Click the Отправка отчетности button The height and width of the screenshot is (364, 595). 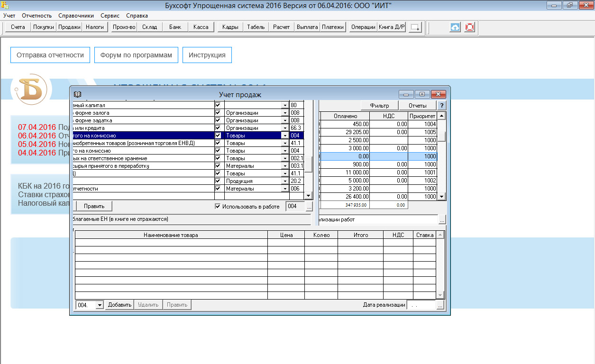[50, 55]
